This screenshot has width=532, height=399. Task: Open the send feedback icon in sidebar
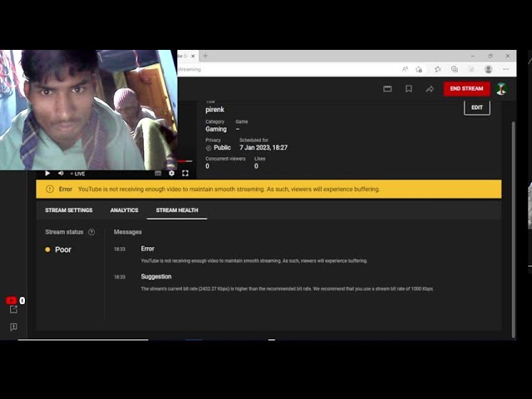click(13, 327)
